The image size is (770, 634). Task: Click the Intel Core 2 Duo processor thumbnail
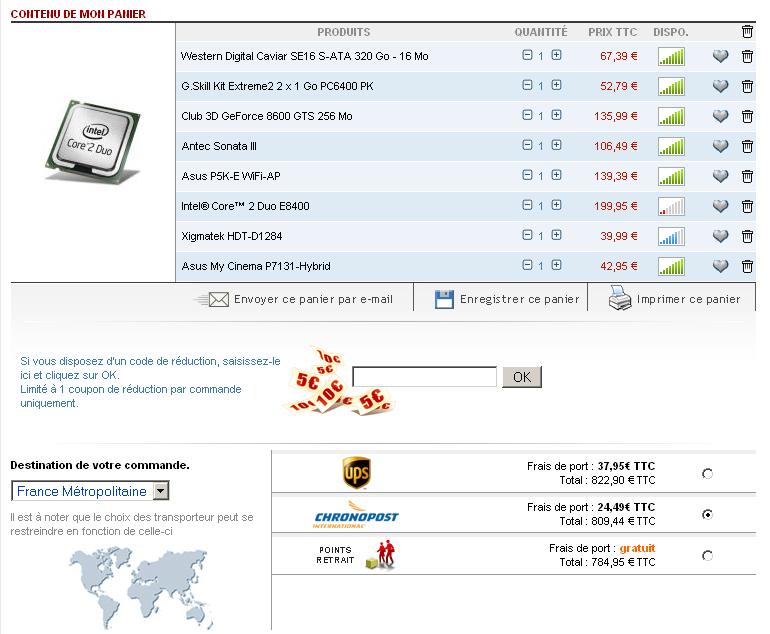click(93, 142)
